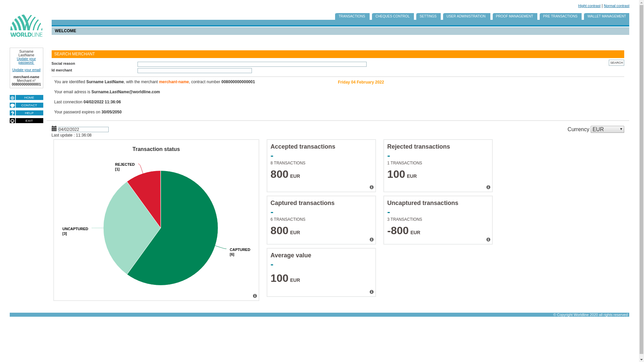Open the calendar date picker icon
Image resolution: width=644 pixels, height=362 pixels.
[x=54, y=129]
